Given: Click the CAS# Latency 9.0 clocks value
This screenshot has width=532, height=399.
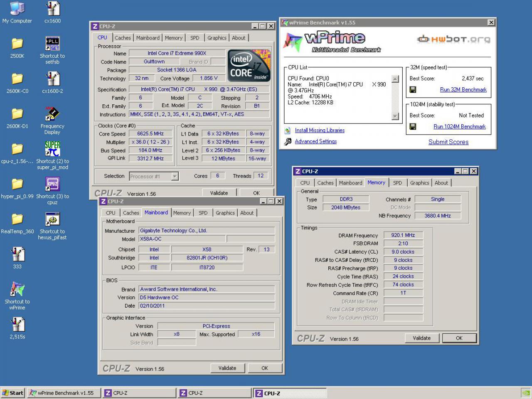Looking at the screenshot, I should pyautogui.click(x=403, y=252).
